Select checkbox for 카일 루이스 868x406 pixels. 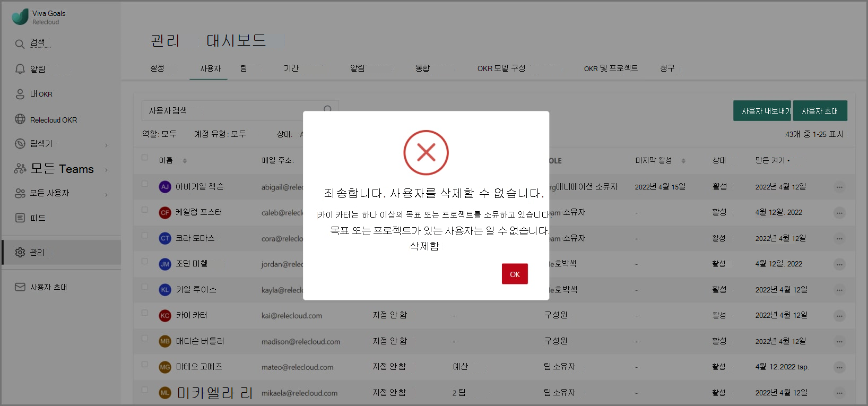coord(144,287)
